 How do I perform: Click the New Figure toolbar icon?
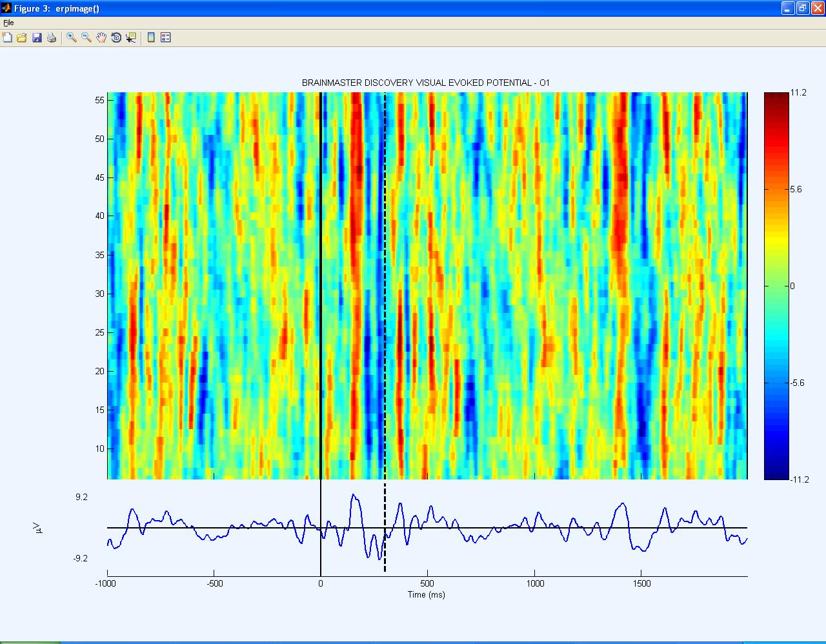pos(7,38)
